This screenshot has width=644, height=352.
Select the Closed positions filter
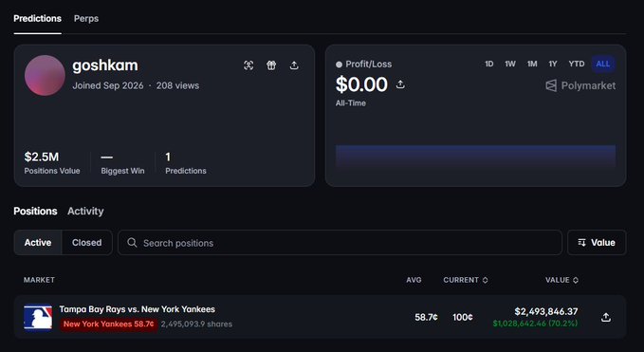tap(86, 242)
